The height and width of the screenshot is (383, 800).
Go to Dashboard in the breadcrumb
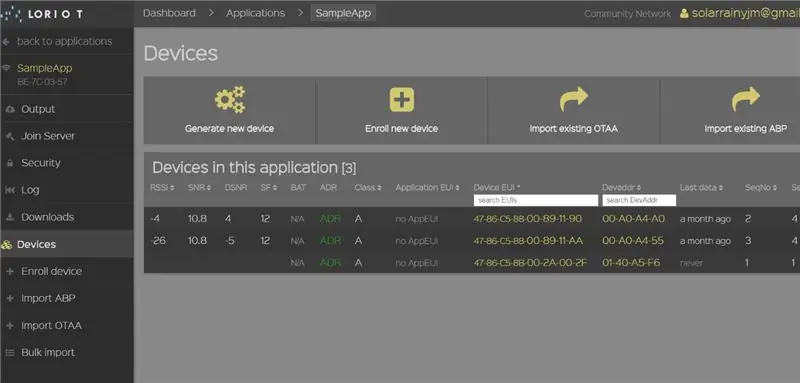click(169, 13)
